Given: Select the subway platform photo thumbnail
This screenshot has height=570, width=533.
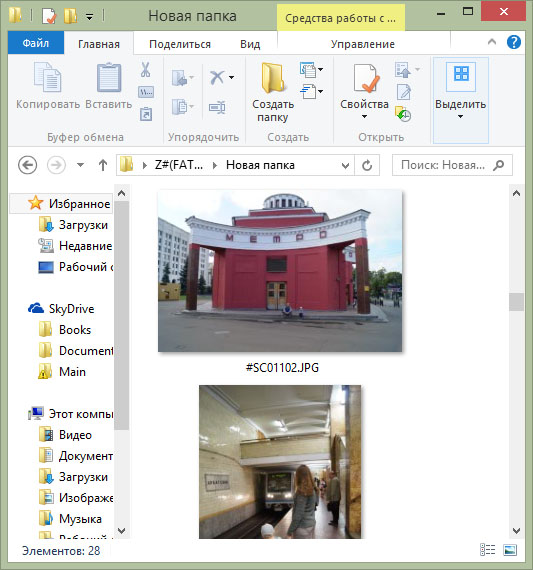Looking at the screenshot, I should click(280, 462).
